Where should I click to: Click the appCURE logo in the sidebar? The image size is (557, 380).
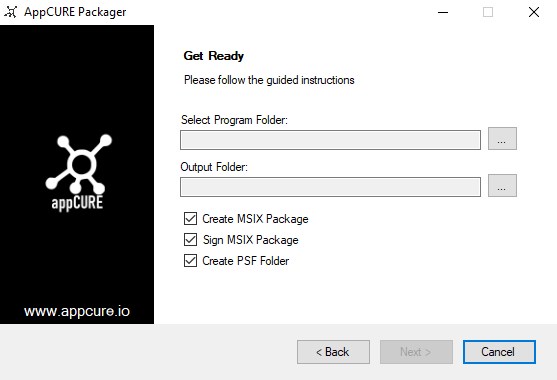point(77,173)
